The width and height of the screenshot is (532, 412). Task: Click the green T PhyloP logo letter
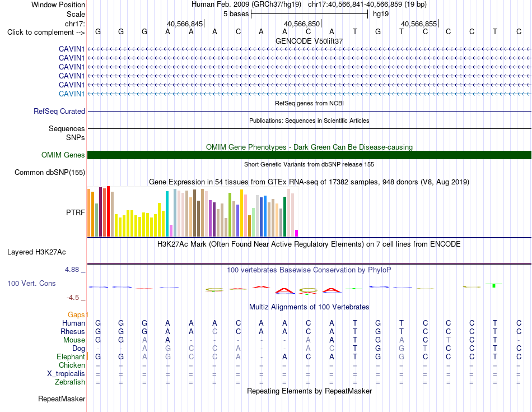pyautogui.click(x=494, y=285)
